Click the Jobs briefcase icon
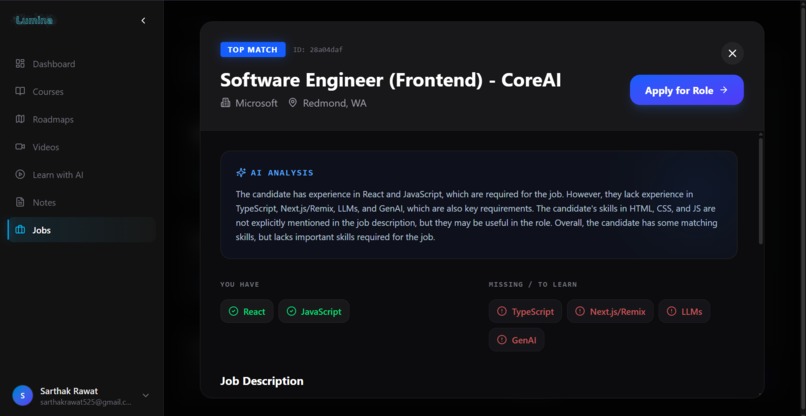 (x=20, y=230)
